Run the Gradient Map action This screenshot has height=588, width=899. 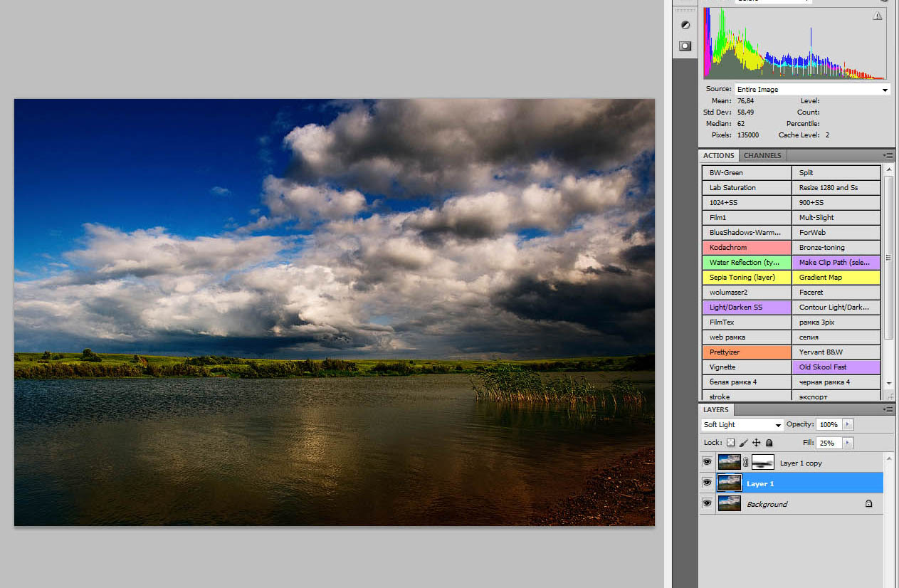pos(836,277)
